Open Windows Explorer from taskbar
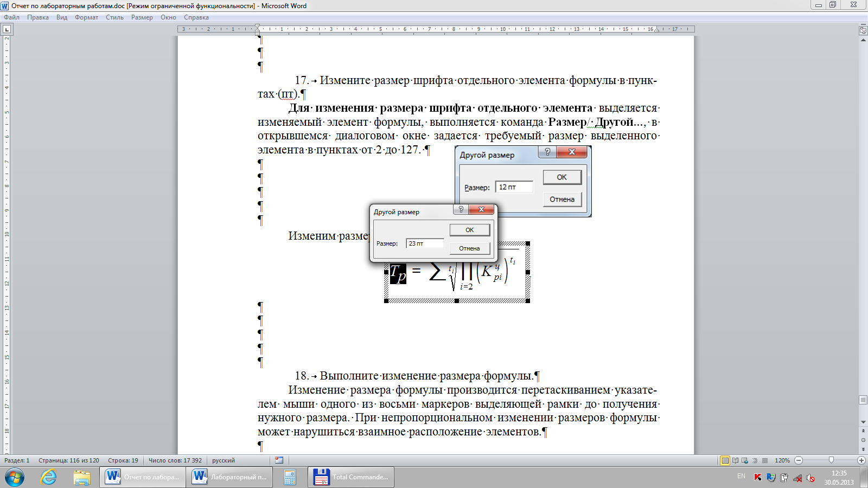 (x=82, y=477)
